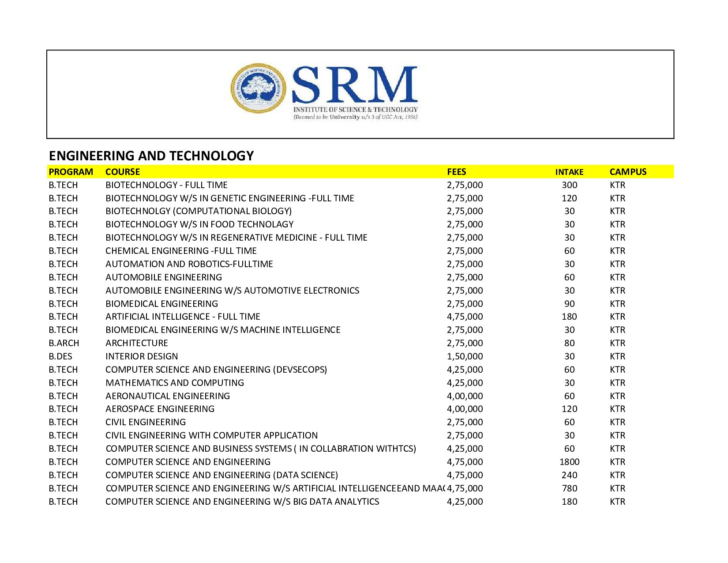This screenshot has width=728, height=563.
Task: Click the yellow header row highlight
Action: [309, 172]
